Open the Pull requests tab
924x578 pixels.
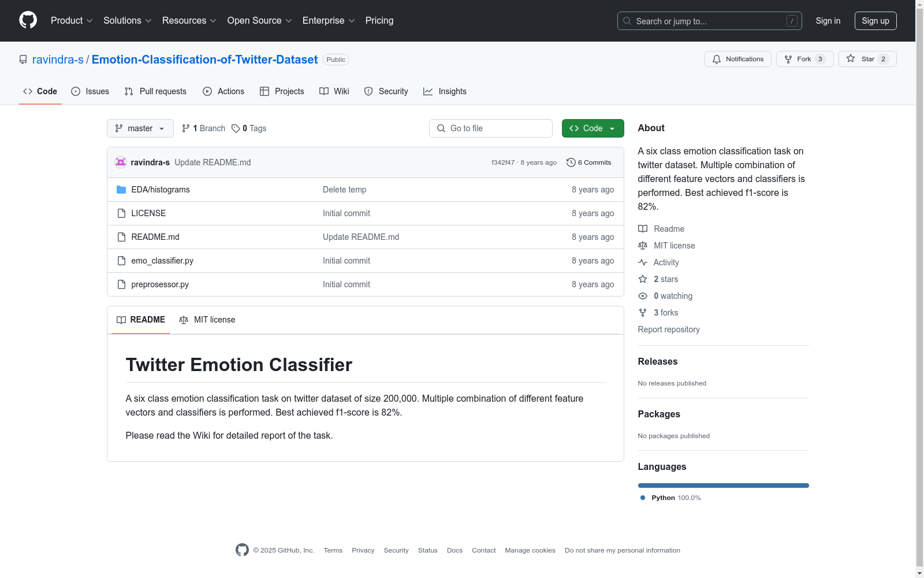click(x=155, y=91)
